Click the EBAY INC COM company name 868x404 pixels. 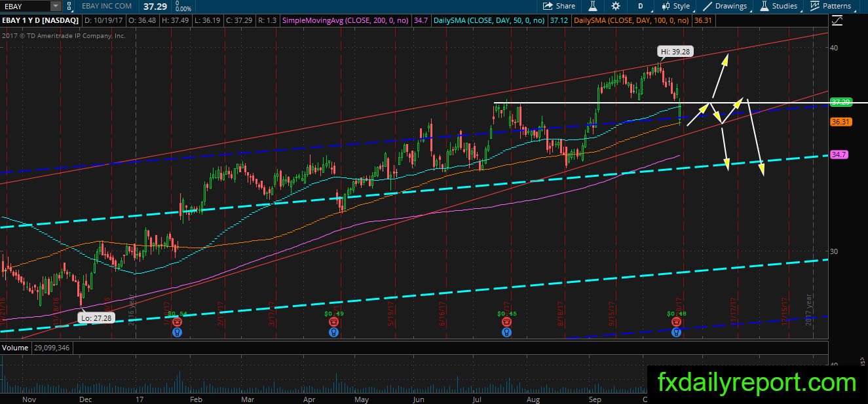tap(106, 6)
